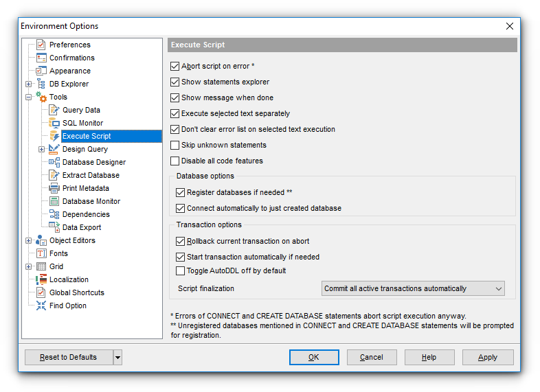Check Toggle AutoDDL off by default

pyautogui.click(x=181, y=270)
